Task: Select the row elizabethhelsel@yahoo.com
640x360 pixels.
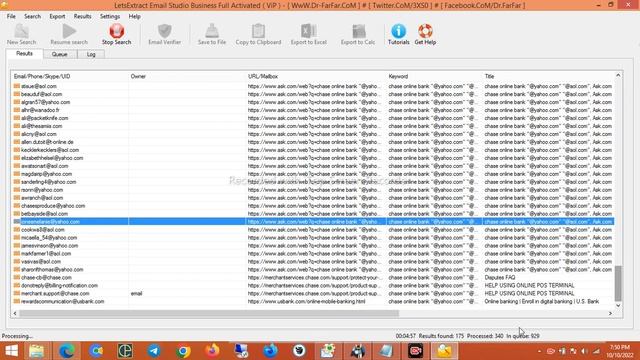Action: (x=312, y=158)
